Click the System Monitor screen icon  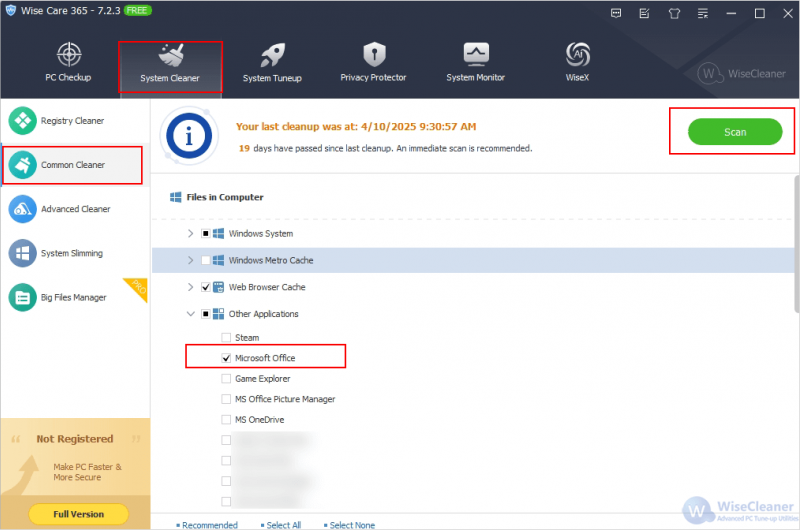476,54
